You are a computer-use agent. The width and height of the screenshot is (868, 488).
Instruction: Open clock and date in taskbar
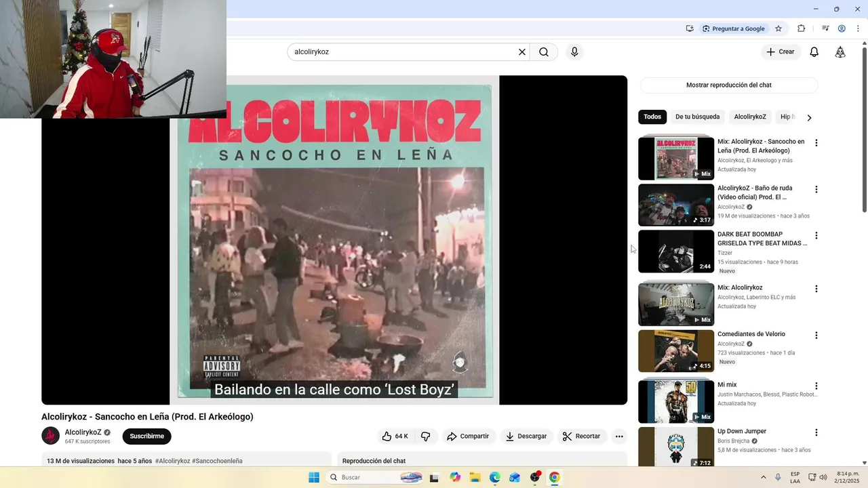tap(848, 477)
